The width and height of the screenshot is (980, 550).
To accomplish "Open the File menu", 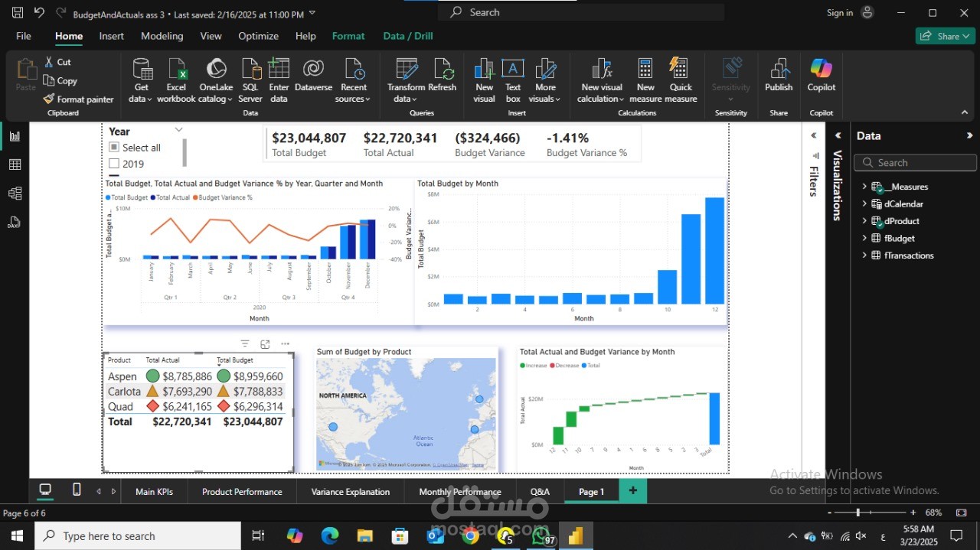I will [x=24, y=36].
